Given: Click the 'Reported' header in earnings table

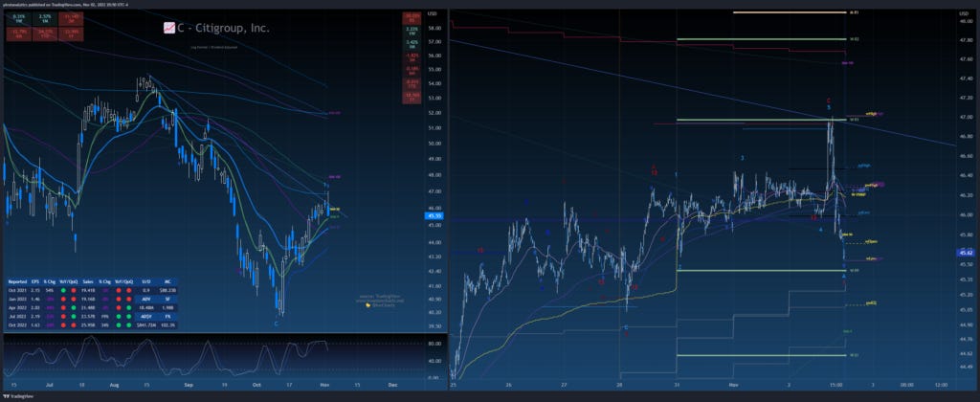Looking at the screenshot, I should point(16,282).
